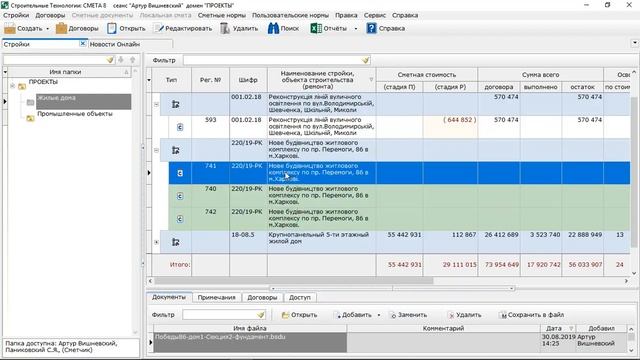
Task: Click Редактировать pencil toolbar icon
Action: click(159, 29)
